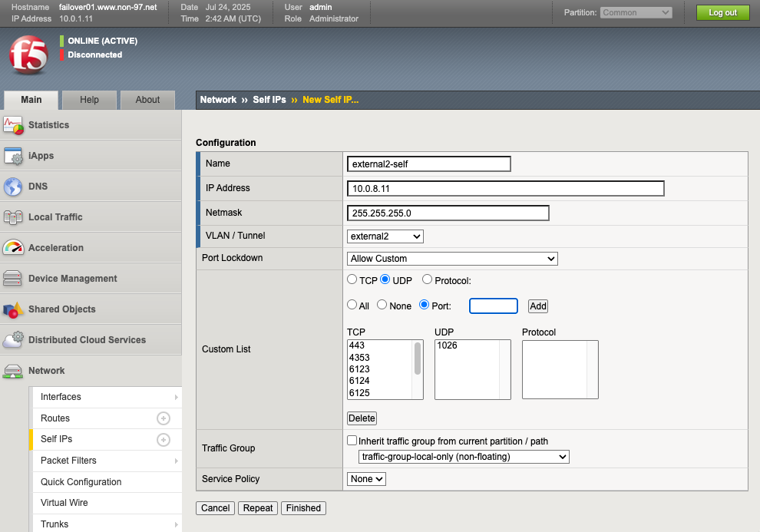
Task: Click Delete under the Custom List
Action: click(x=362, y=418)
